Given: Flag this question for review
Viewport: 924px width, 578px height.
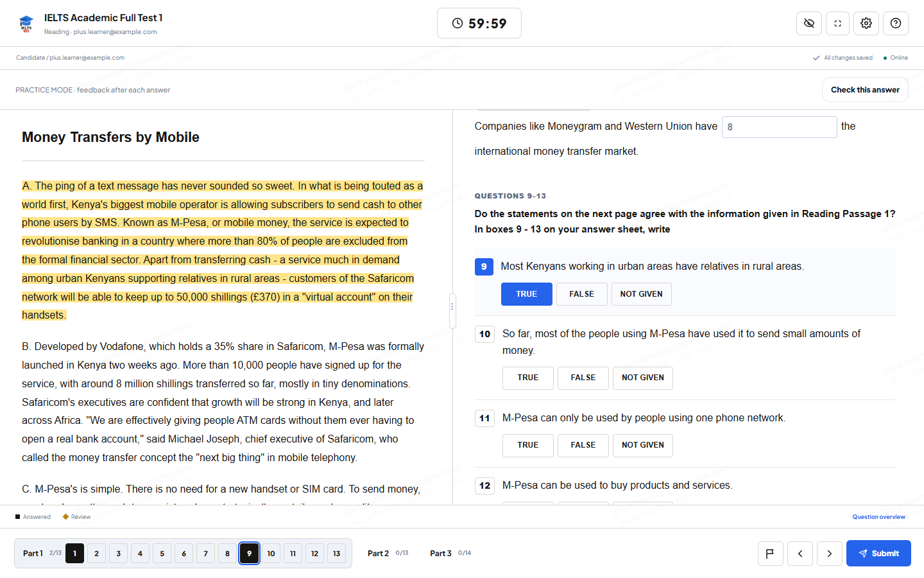Looking at the screenshot, I should [x=770, y=554].
